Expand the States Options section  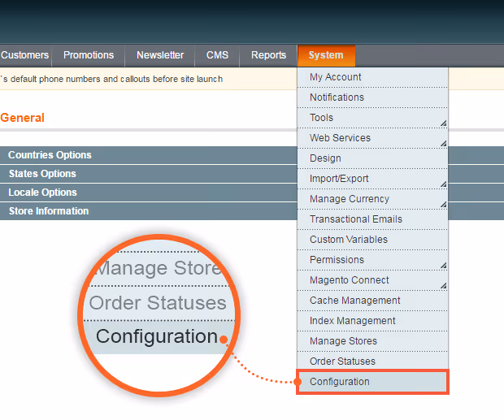[x=149, y=174]
